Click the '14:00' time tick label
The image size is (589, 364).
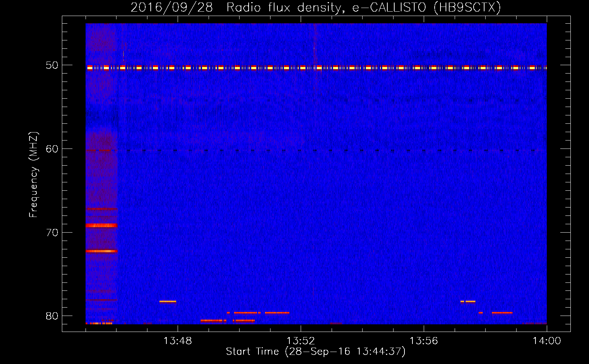(x=547, y=341)
